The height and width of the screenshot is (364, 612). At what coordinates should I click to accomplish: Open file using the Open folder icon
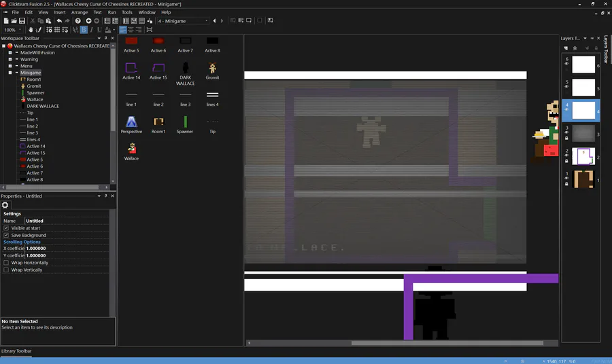click(14, 20)
